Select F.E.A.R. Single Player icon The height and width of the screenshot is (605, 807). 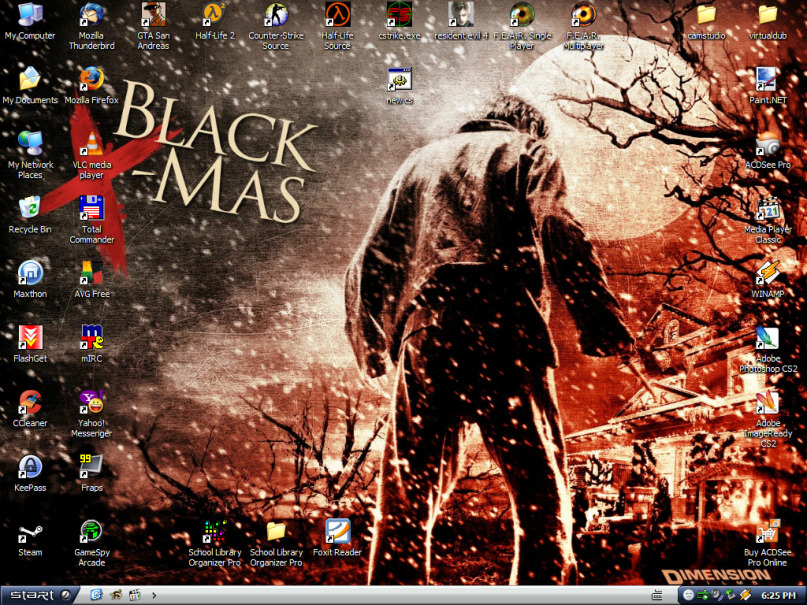pyautogui.click(x=522, y=26)
